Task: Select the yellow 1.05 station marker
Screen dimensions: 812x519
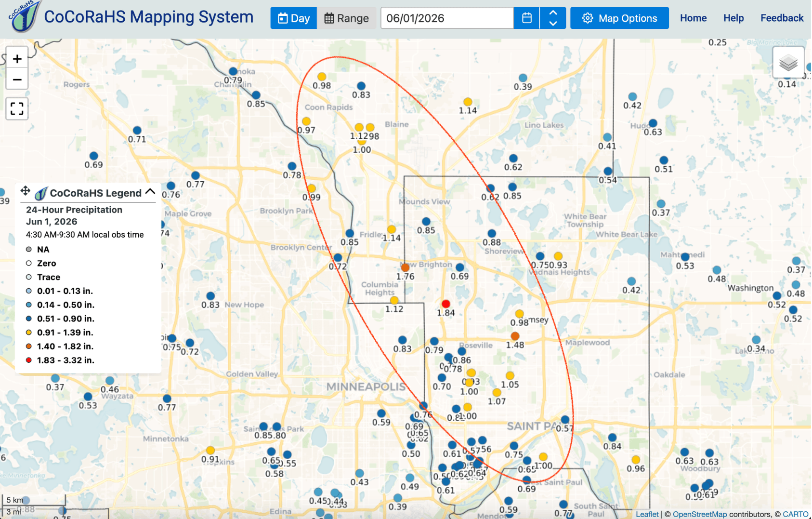Action: click(x=510, y=375)
